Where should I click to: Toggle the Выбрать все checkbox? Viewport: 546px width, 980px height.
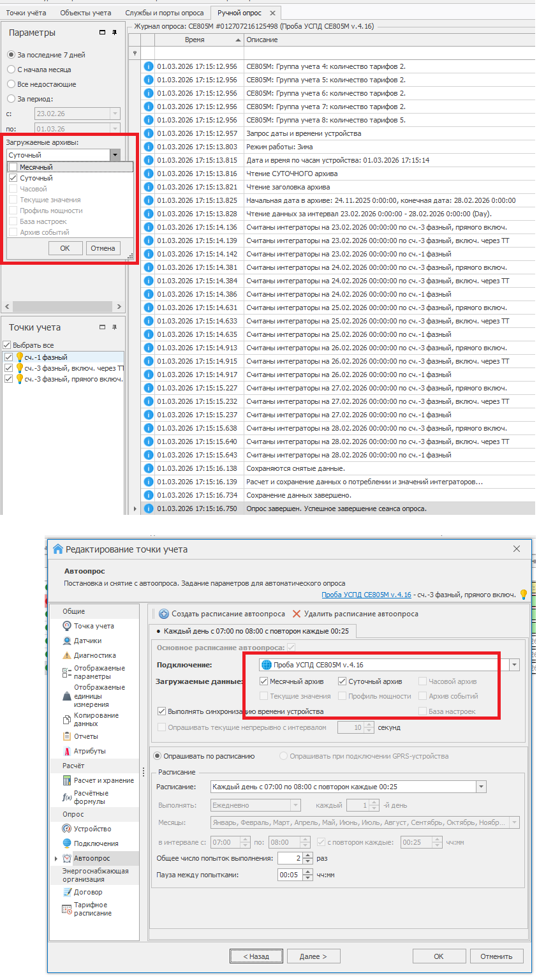pyautogui.click(x=7, y=345)
